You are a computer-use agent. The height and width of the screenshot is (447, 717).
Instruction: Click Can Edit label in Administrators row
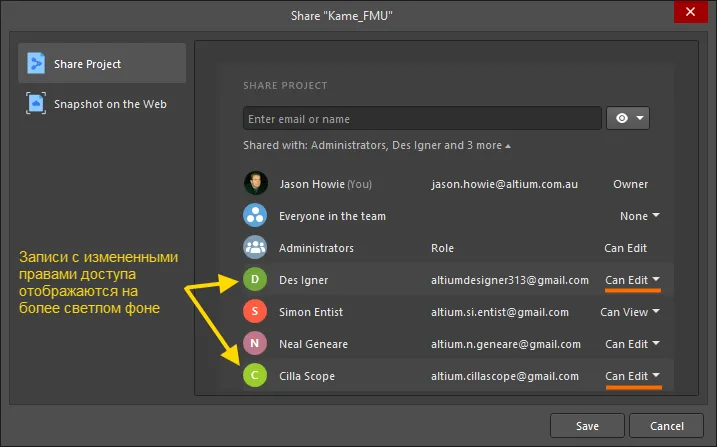pos(626,248)
